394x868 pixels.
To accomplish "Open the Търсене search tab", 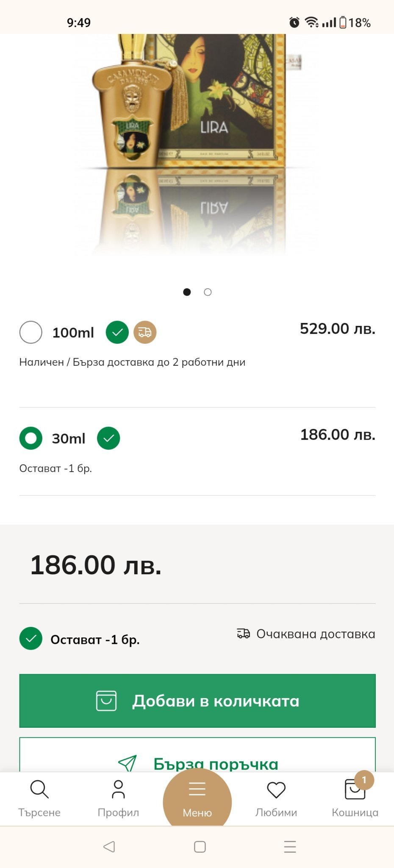I will [x=39, y=797].
